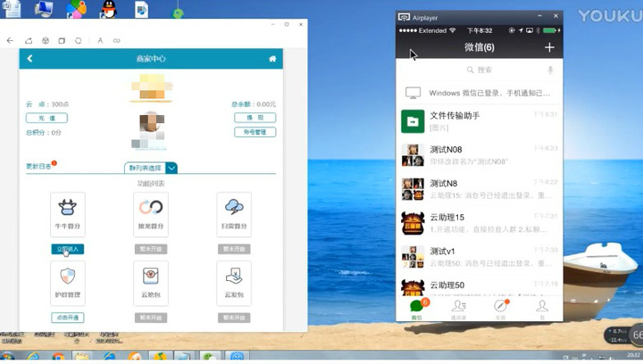Open the 云助理50 chat
The height and width of the screenshot is (364, 643).
pos(480,286)
